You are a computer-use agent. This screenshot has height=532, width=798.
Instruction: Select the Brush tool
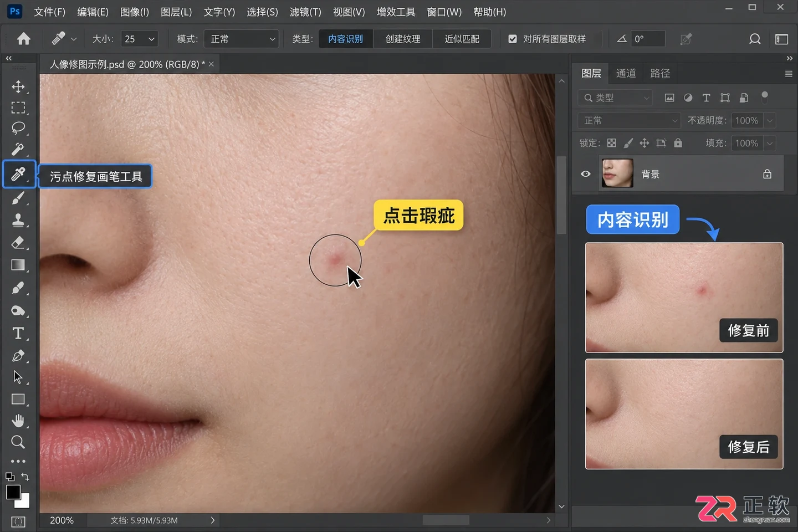[18, 198]
